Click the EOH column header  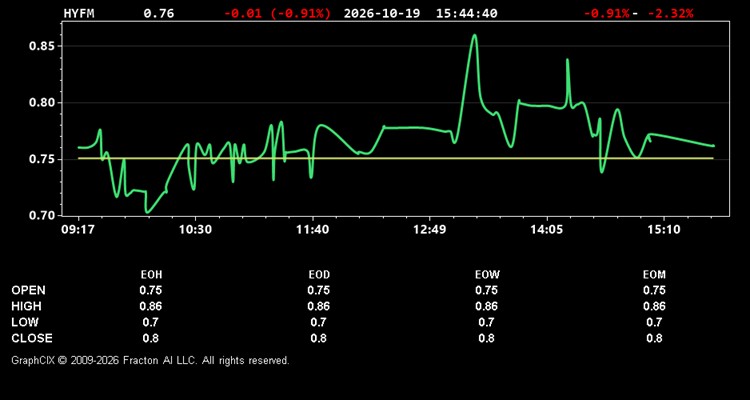pos(151,275)
